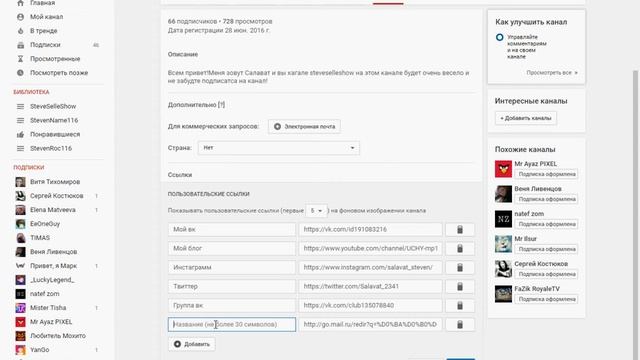640x360 pixels.
Task: Click Подписка оформлена for FaZik RoyaleTV
Action: 547,299
